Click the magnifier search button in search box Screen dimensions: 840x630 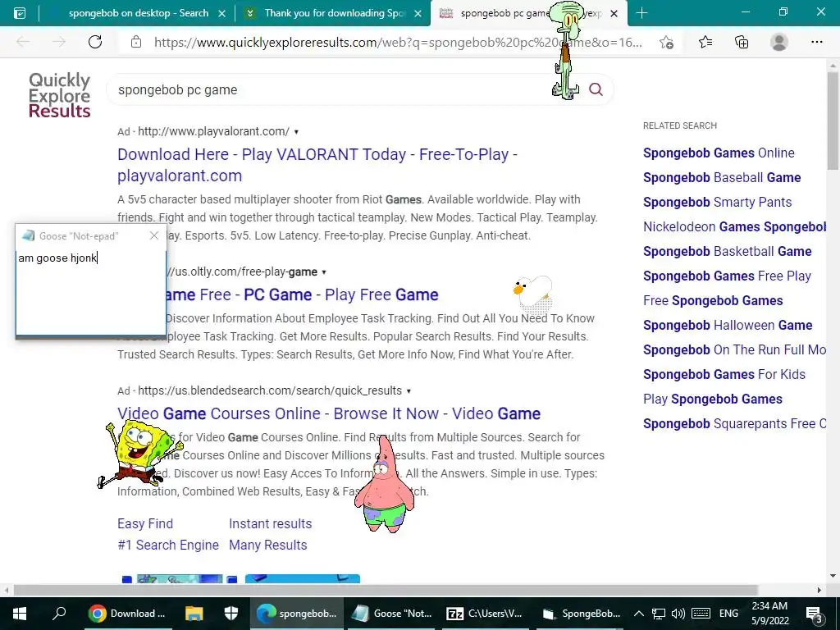tap(596, 89)
